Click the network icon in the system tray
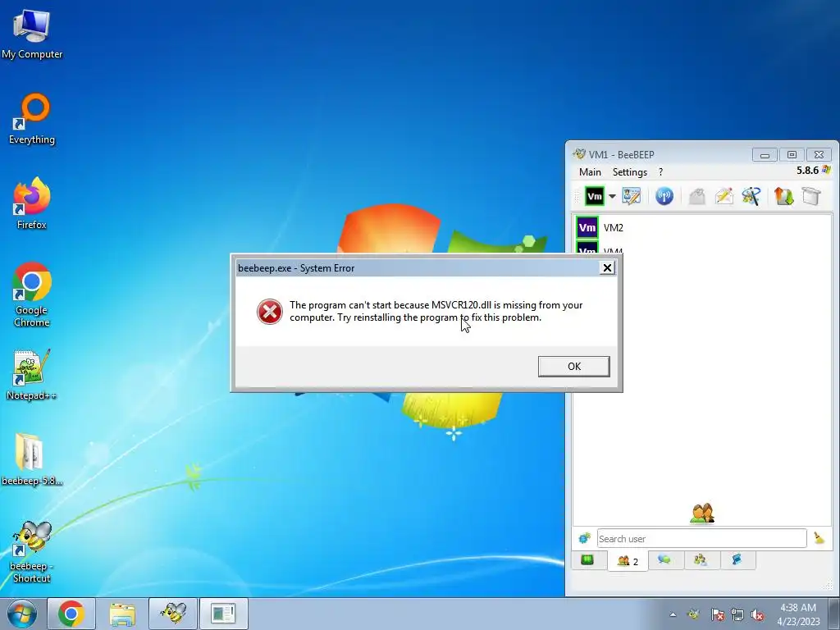 click(x=737, y=614)
